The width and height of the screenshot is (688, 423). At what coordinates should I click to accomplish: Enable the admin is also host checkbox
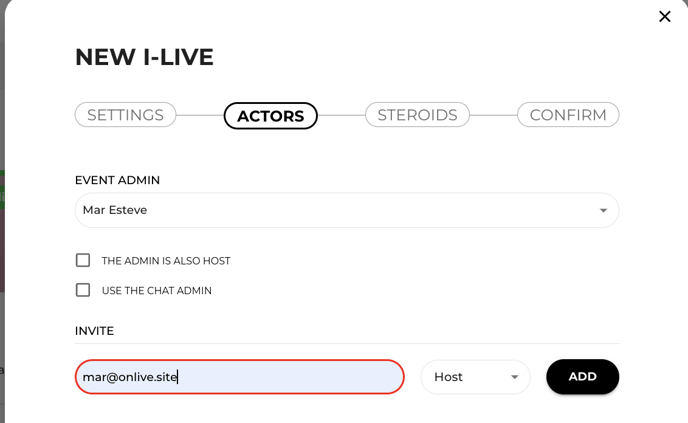coord(83,260)
